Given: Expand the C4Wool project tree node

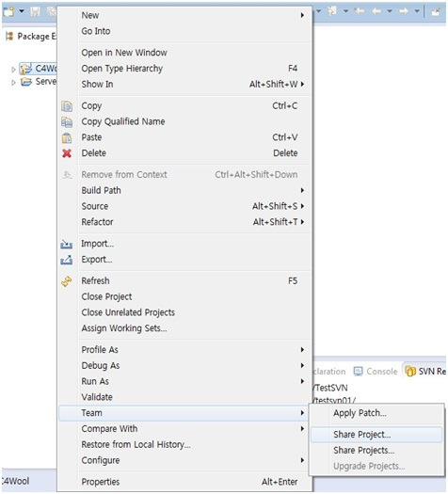Looking at the screenshot, I should tap(13, 70).
